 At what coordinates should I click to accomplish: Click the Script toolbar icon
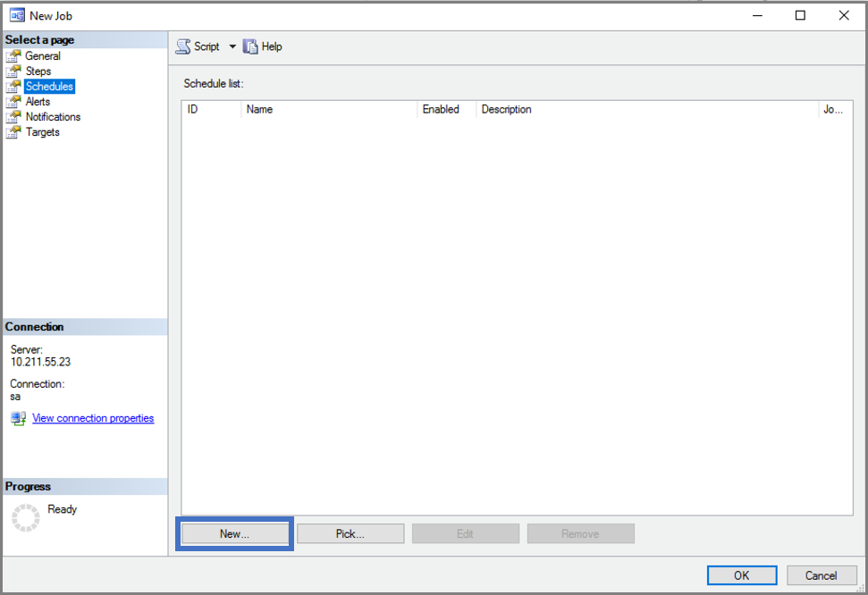(183, 46)
